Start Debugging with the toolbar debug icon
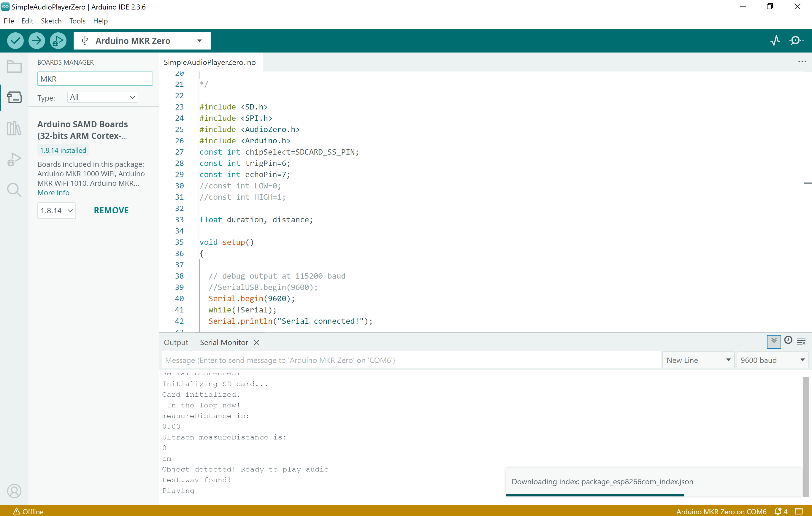The image size is (812, 516). click(58, 41)
